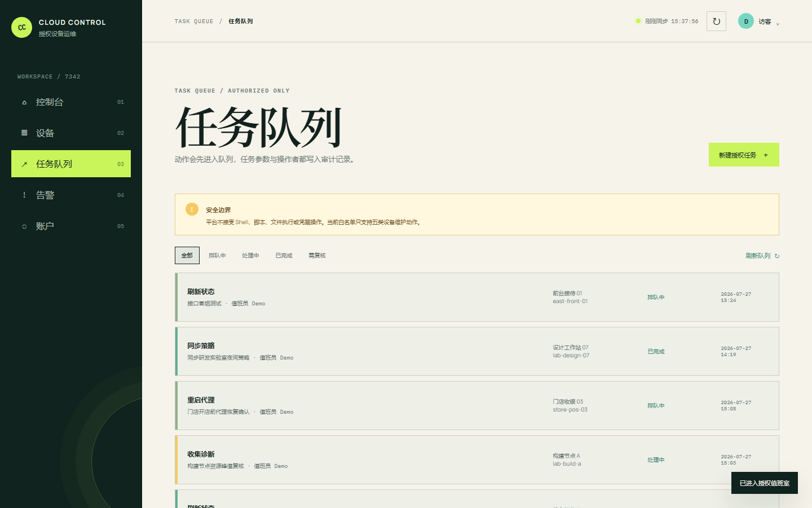Click TASK QUEUE in the top breadcrumb
Screen dimensions: 812x508
tap(194, 21)
